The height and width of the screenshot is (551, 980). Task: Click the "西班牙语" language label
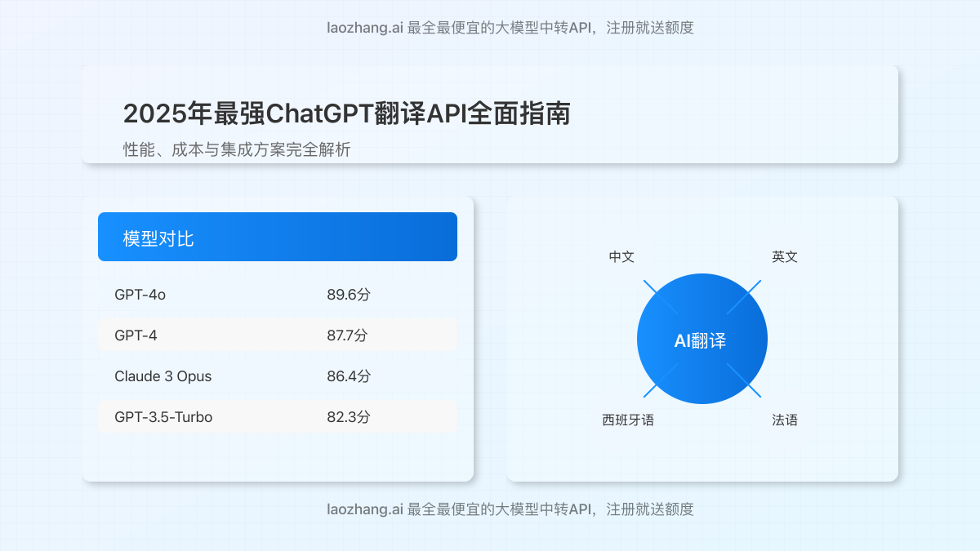628,420
